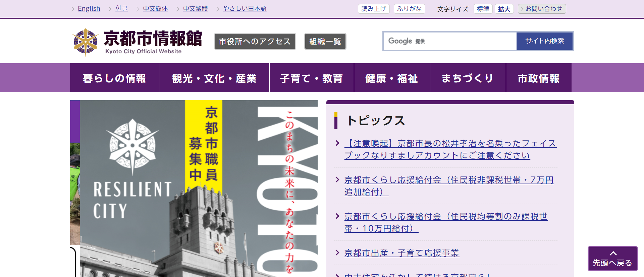Image resolution: width=644 pixels, height=277 pixels.
Task: Open the 市政情報 menu
Action: click(x=539, y=78)
